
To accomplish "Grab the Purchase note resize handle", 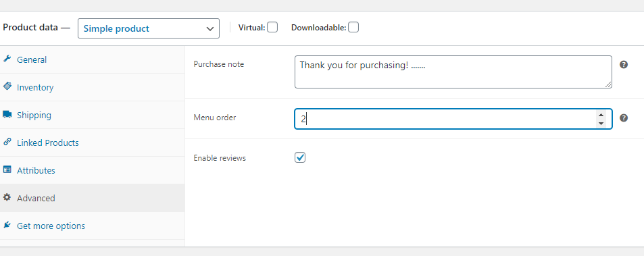I will pyautogui.click(x=608, y=84).
